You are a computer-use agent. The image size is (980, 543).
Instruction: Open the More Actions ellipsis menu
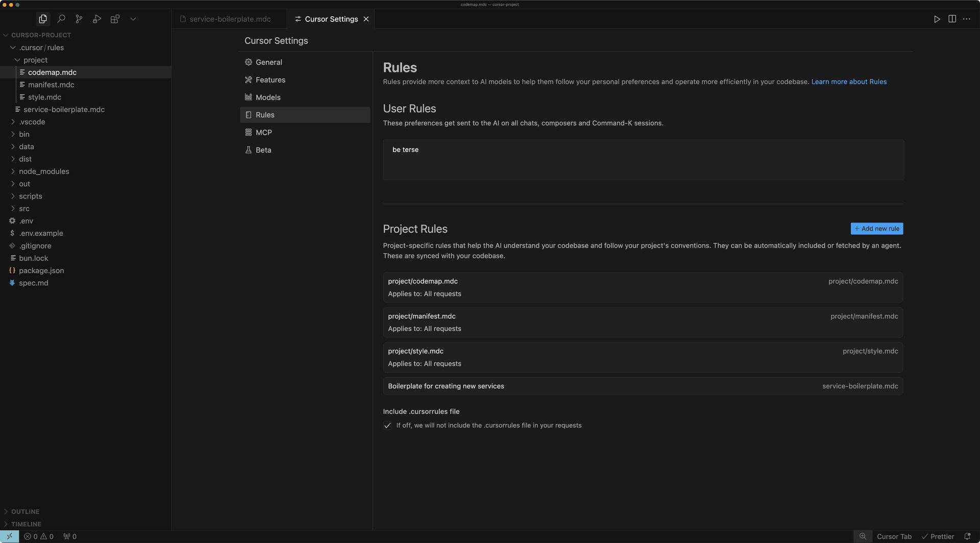(967, 19)
